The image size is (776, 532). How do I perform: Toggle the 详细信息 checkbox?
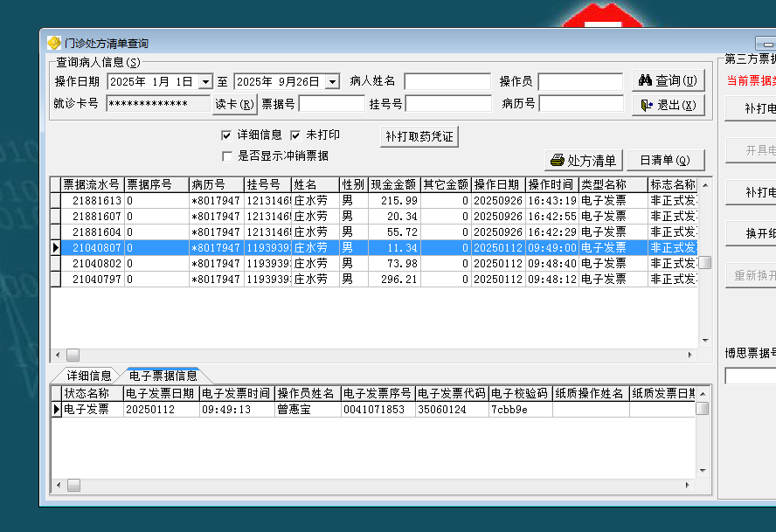[226, 135]
